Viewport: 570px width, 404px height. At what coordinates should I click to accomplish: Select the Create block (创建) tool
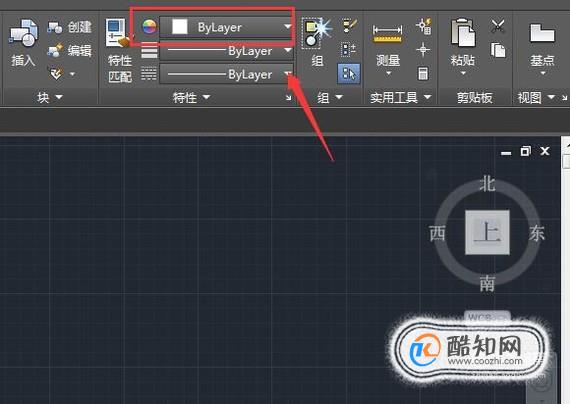coord(69,27)
